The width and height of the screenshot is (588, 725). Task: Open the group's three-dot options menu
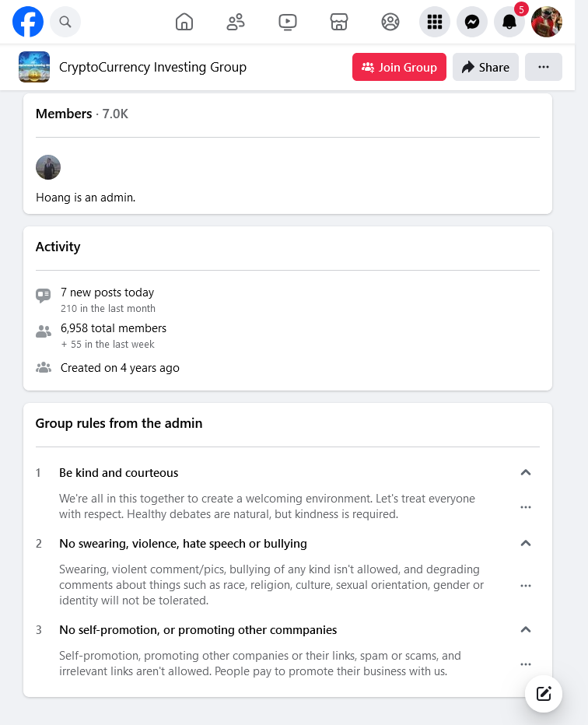(x=544, y=67)
